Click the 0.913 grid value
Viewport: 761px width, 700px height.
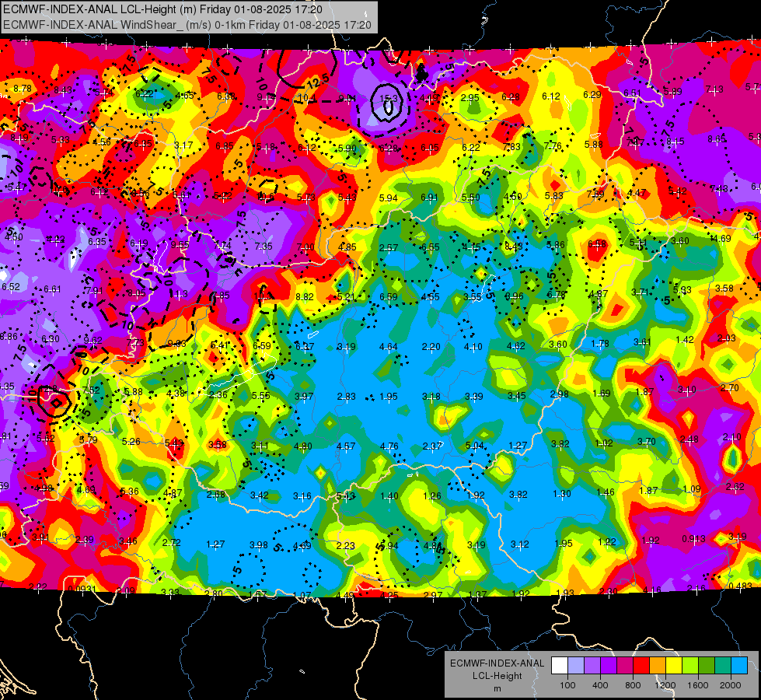coord(693,538)
